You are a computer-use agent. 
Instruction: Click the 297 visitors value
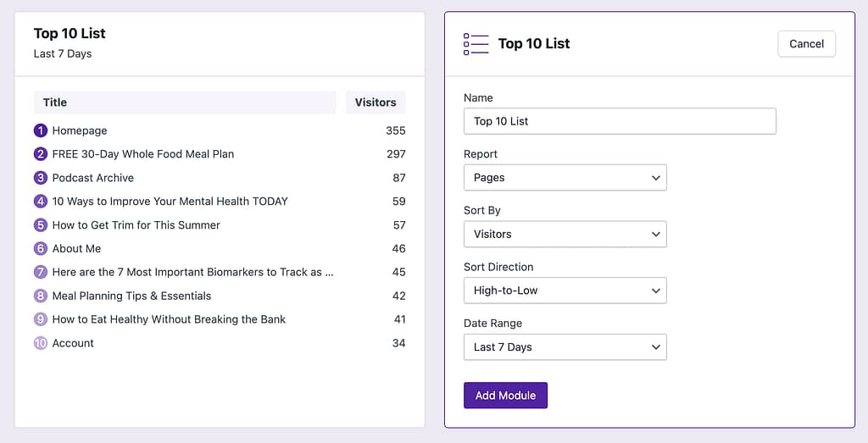coord(396,154)
